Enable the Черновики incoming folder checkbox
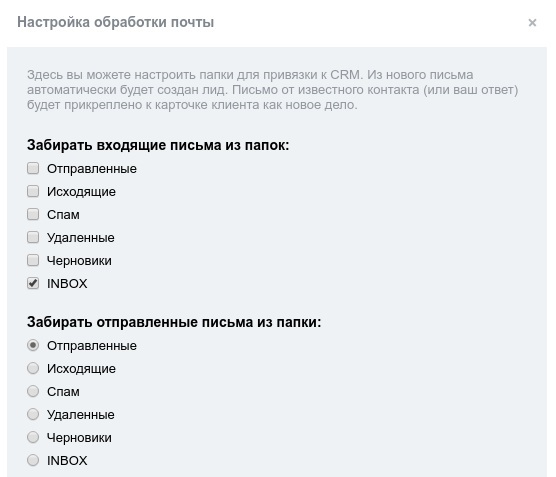The image size is (556, 477). (x=33, y=260)
